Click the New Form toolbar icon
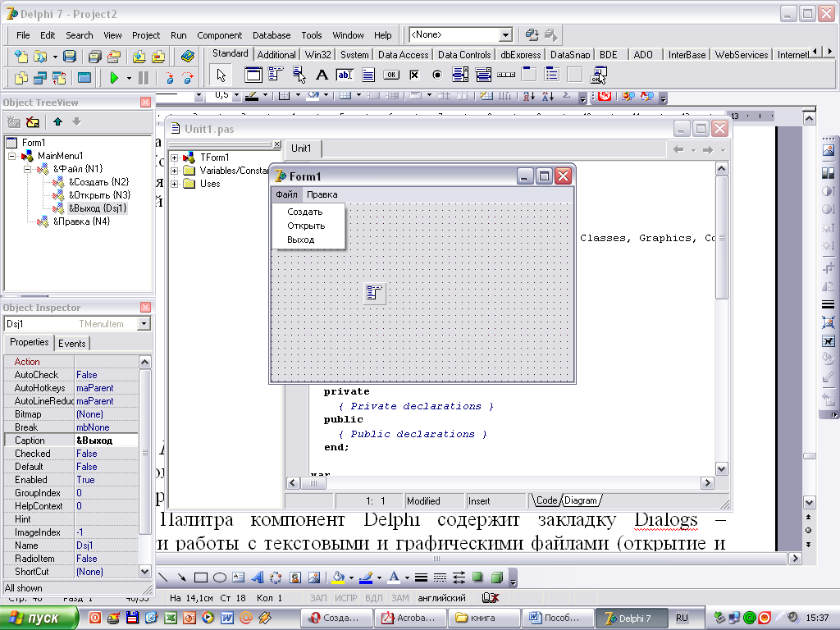The width and height of the screenshot is (840, 630). click(84, 78)
